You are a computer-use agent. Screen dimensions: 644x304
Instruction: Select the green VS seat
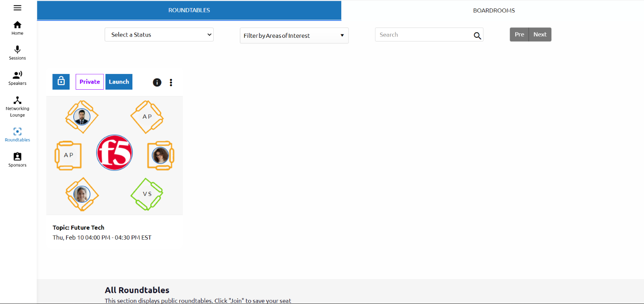[147, 194]
